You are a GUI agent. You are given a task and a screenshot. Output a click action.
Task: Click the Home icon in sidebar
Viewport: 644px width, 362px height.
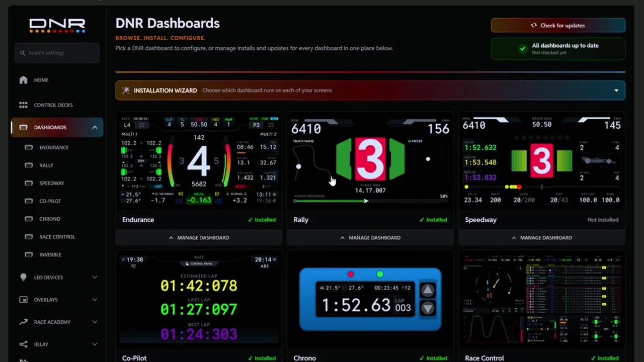pos(23,80)
